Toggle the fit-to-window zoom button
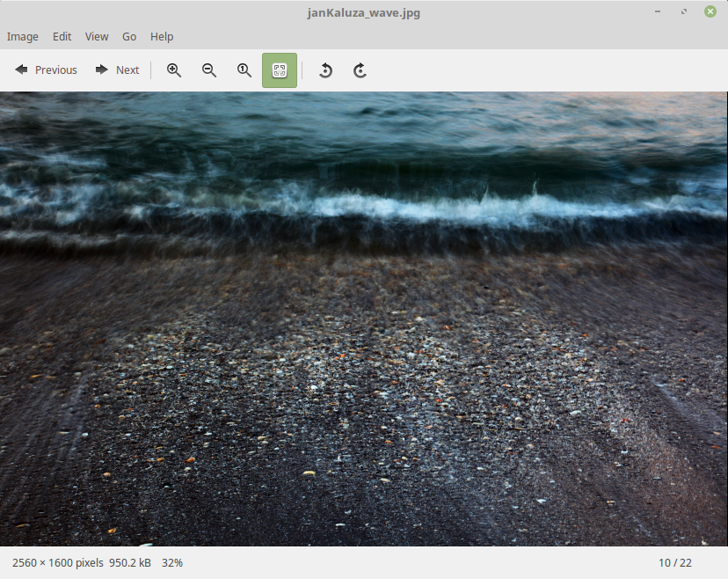 click(x=280, y=70)
